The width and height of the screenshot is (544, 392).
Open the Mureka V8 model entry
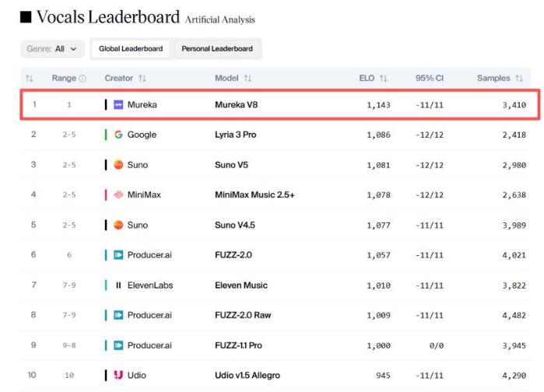tap(237, 105)
